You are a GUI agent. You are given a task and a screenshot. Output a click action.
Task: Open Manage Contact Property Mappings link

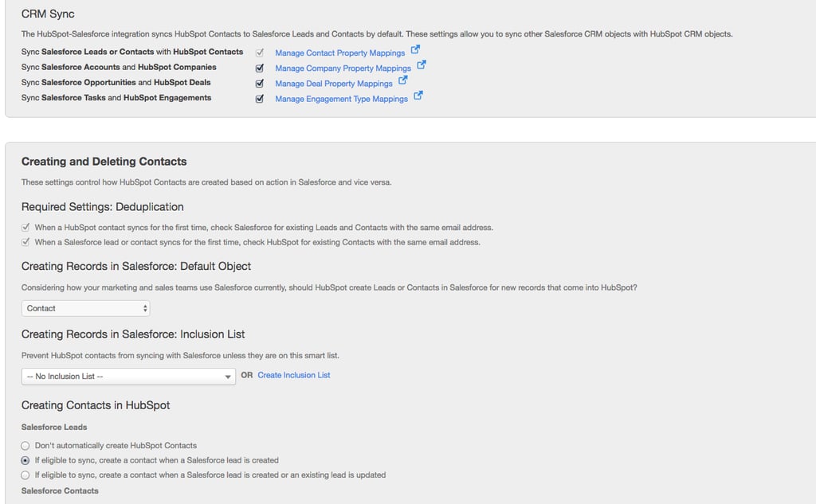pyautogui.click(x=339, y=53)
